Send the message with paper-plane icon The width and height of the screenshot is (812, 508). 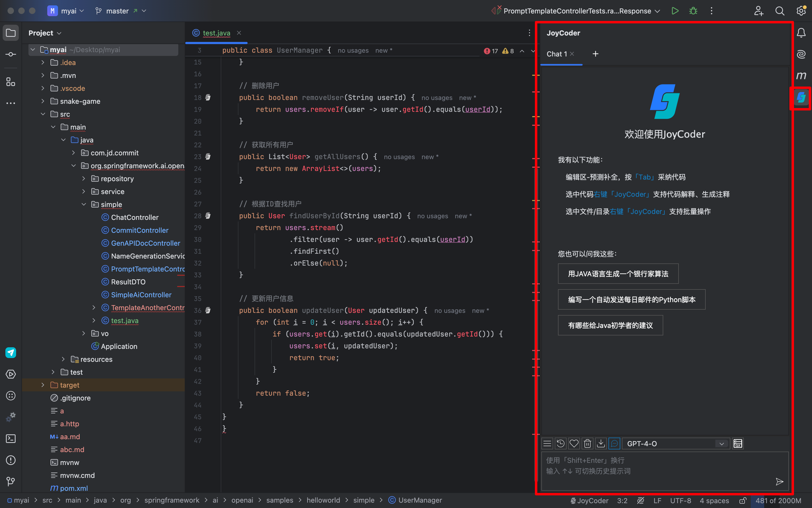coord(779,482)
